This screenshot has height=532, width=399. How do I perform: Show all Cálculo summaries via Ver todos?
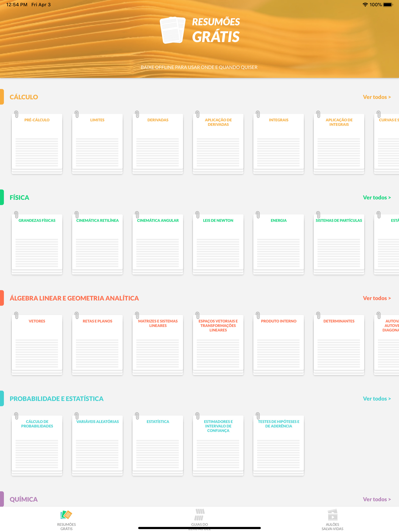[x=377, y=97]
